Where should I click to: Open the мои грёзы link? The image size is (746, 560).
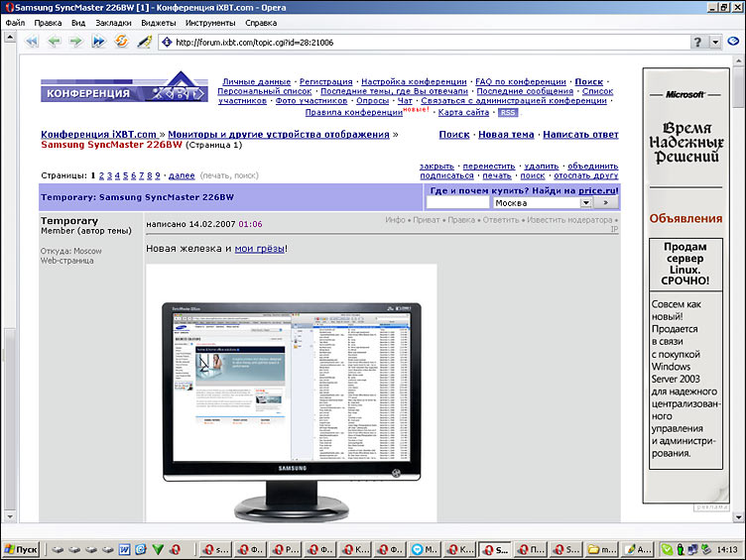point(260,248)
